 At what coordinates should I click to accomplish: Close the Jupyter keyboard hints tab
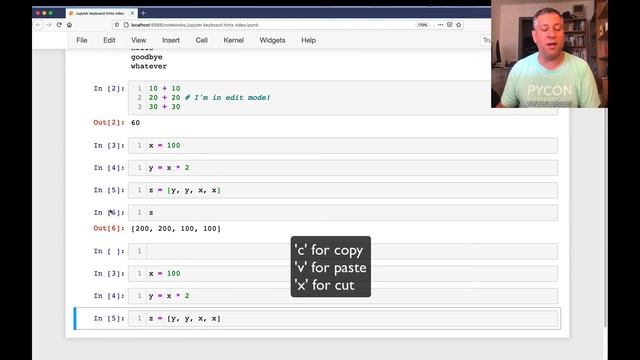tap(132, 13)
